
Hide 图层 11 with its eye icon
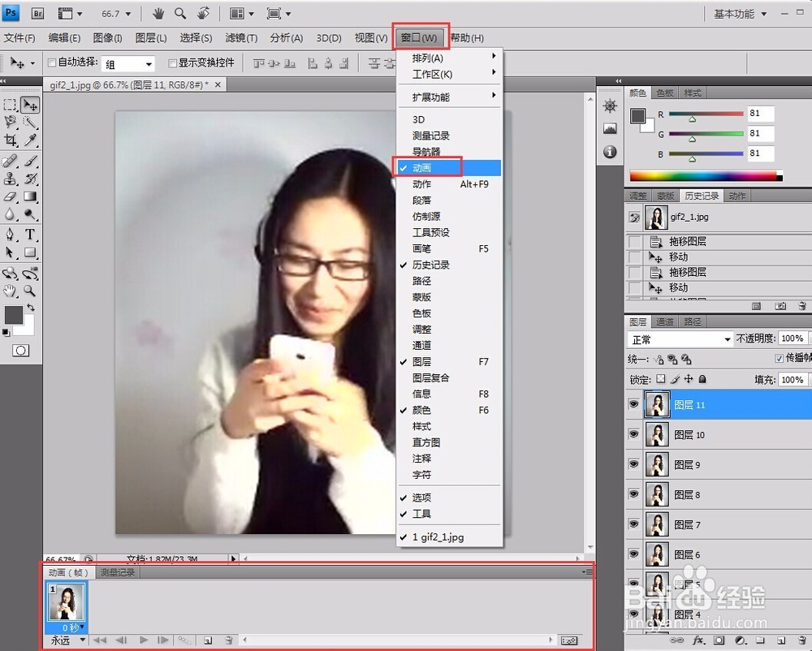coord(634,404)
